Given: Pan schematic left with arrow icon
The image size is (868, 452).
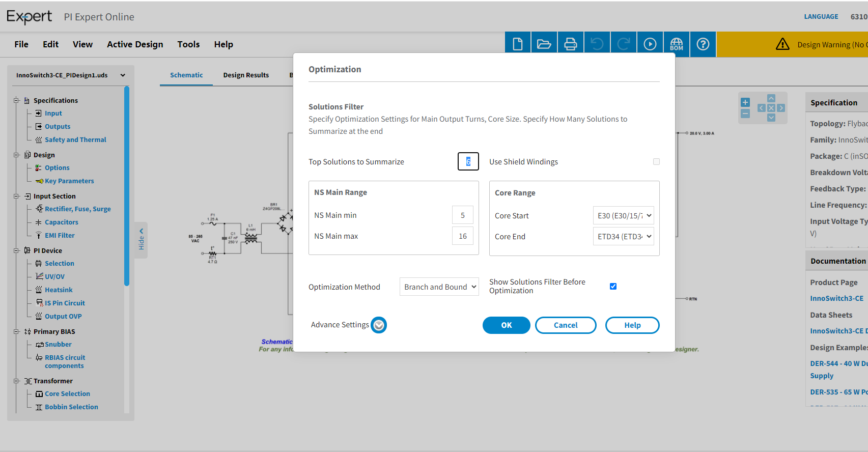Looking at the screenshot, I should pos(762,108).
